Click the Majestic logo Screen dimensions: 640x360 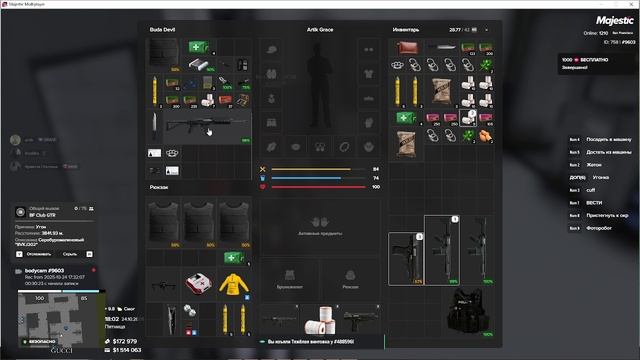pos(615,20)
